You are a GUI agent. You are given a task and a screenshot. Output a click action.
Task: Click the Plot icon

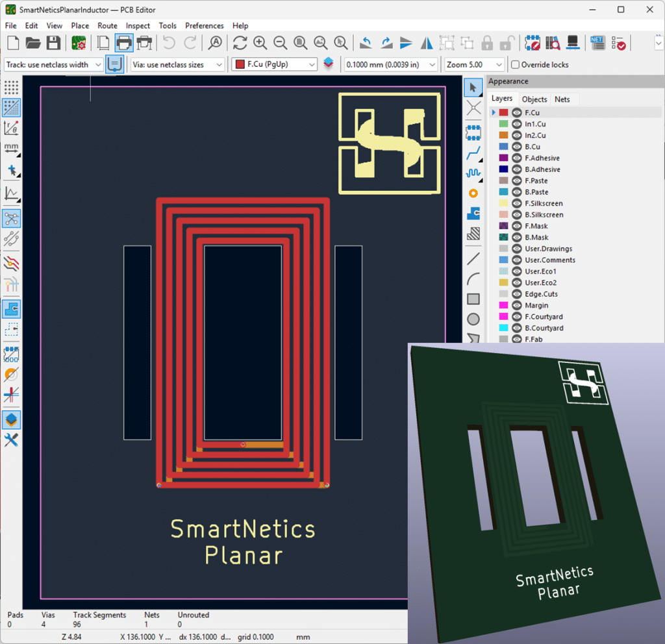145,43
